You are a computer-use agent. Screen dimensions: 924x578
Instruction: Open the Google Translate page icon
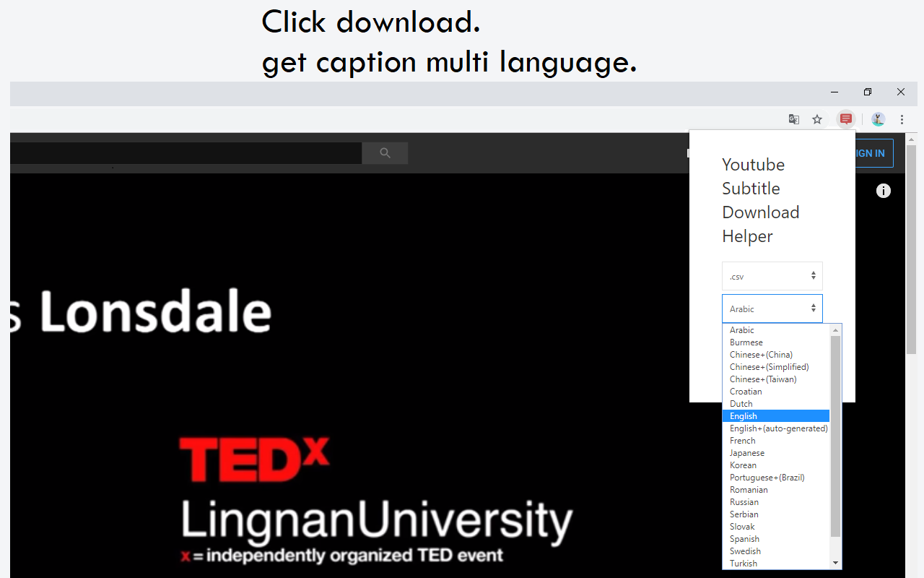coord(793,118)
